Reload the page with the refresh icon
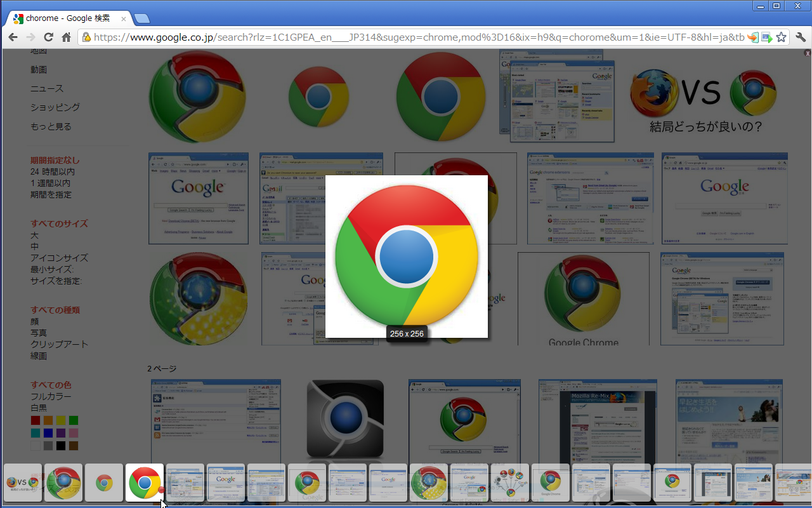 [x=48, y=37]
